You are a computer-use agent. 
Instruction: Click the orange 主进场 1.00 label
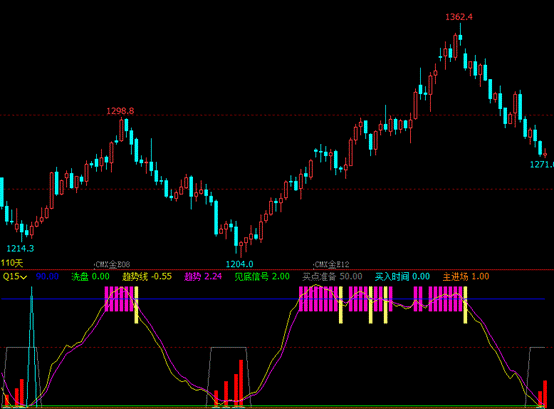pos(466,277)
